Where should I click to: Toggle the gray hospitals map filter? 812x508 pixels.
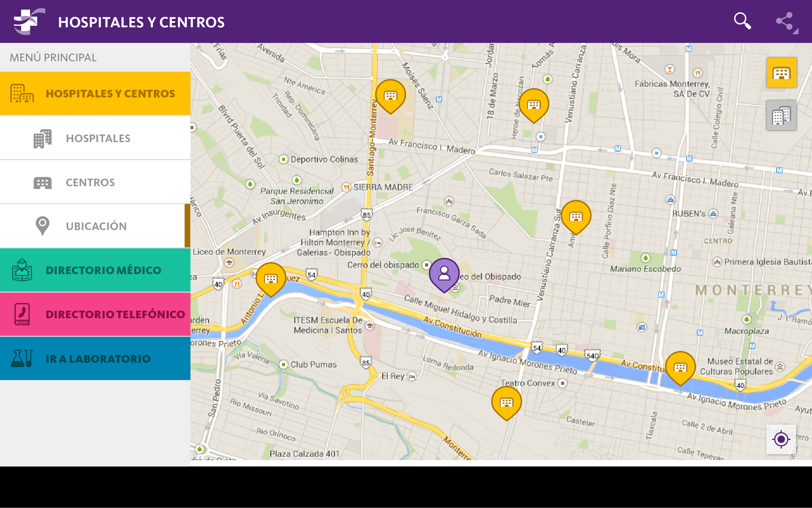pyautogui.click(x=781, y=115)
